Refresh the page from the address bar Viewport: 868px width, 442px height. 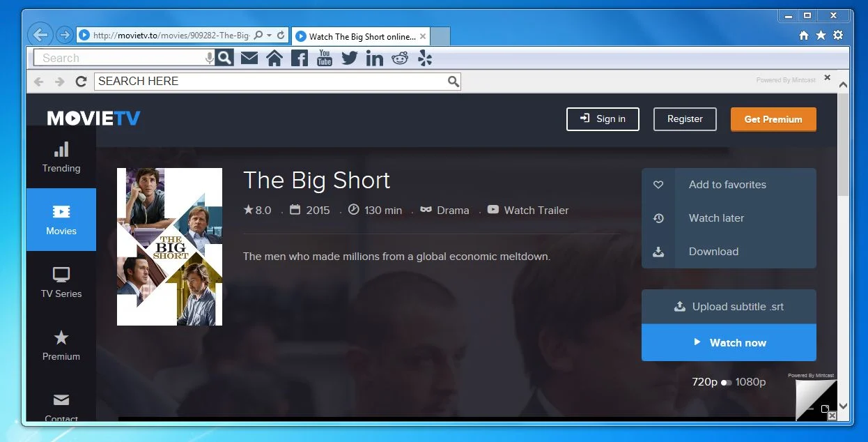click(x=281, y=35)
